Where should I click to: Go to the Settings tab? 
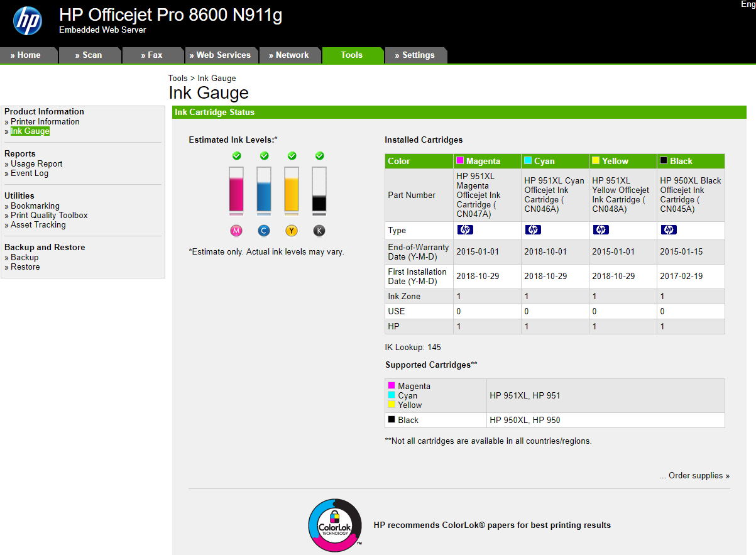tap(415, 55)
